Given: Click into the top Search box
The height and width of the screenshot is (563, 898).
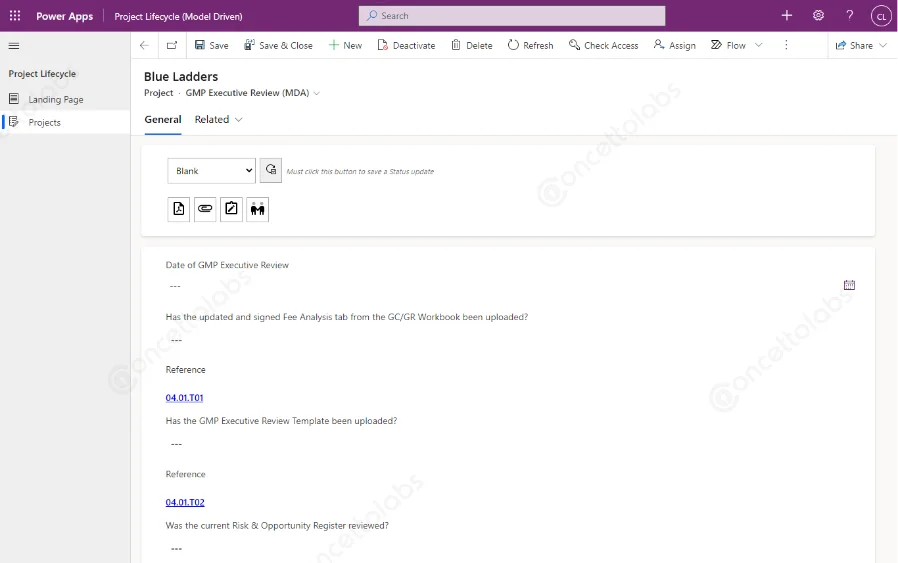Looking at the screenshot, I should [x=512, y=16].
